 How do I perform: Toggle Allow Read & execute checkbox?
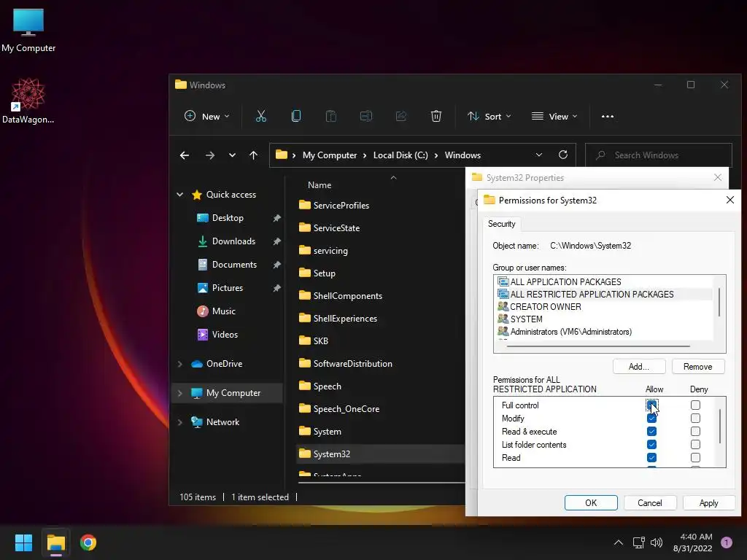pos(651,432)
